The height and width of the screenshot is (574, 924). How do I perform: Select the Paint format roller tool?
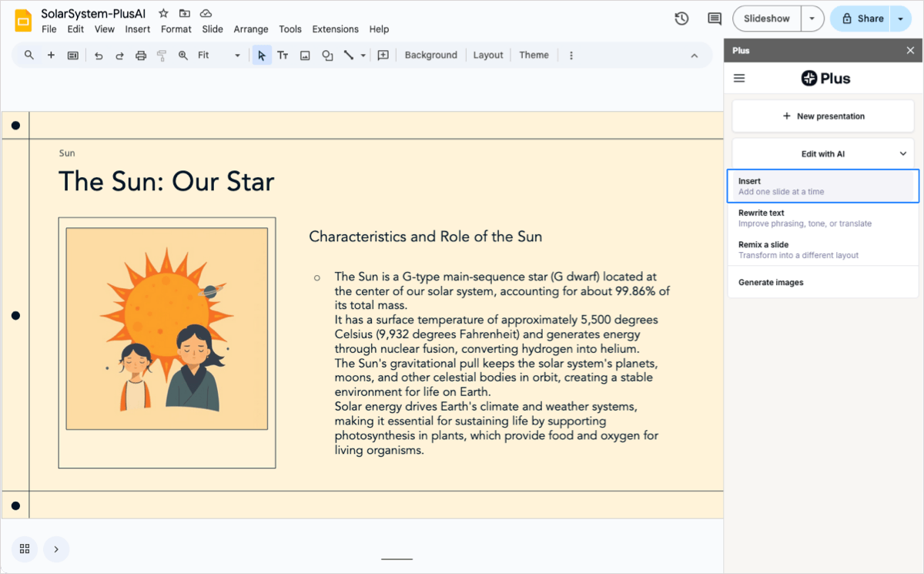coord(162,55)
